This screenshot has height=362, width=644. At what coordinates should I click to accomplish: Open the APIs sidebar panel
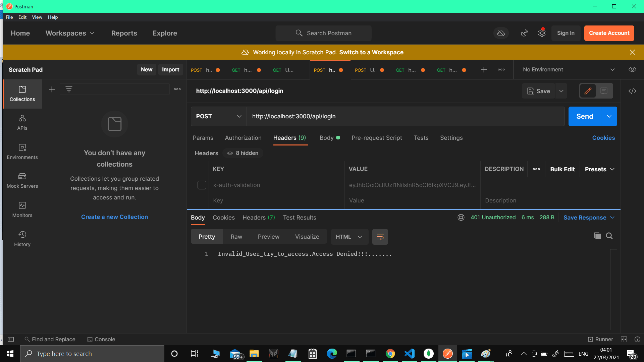(x=22, y=122)
